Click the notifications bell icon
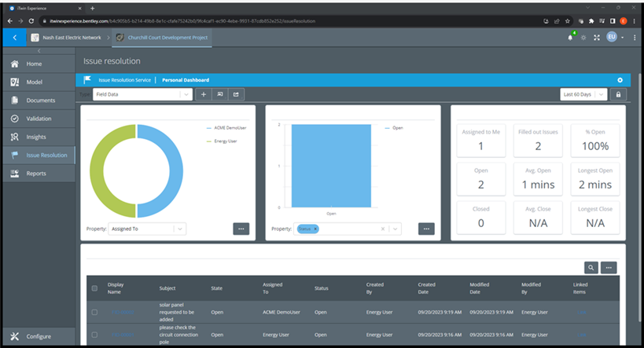Viewport: 644px width, 348px height. click(x=570, y=38)
